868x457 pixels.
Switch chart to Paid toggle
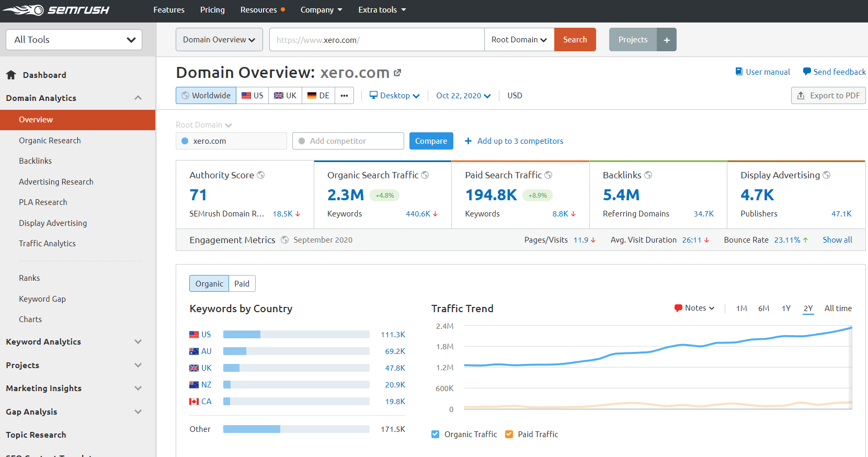(x=242, y=283)
